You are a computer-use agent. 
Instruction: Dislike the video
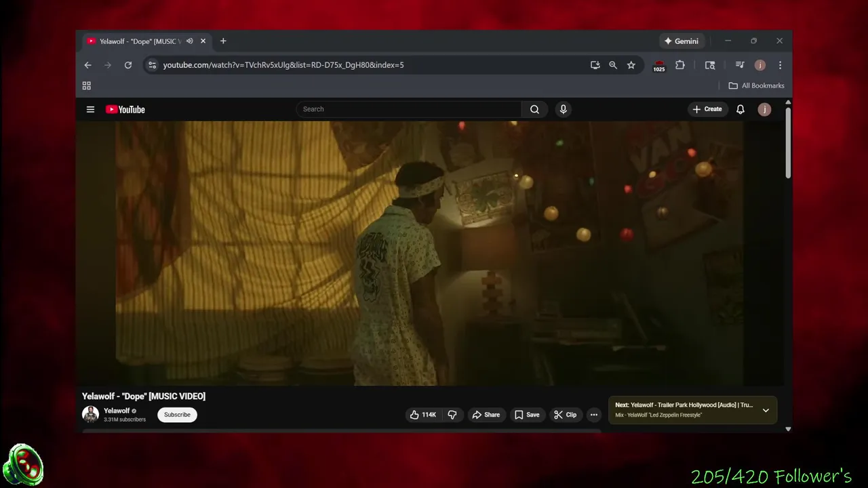pos(452,415)
